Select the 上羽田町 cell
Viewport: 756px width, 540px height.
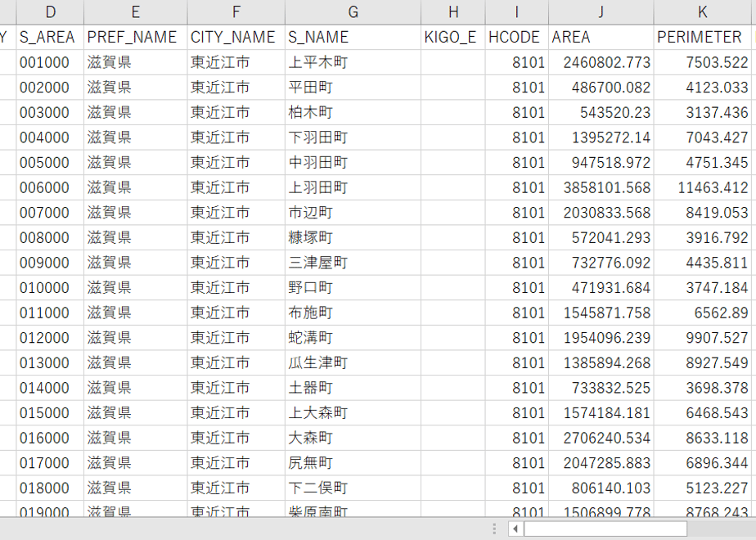(x=353, y=187)
